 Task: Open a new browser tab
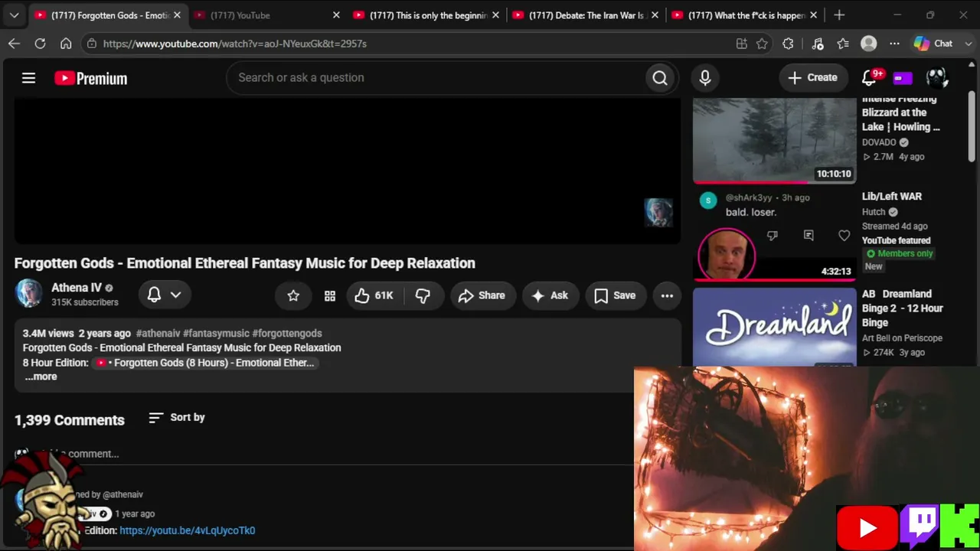(839, 15)
